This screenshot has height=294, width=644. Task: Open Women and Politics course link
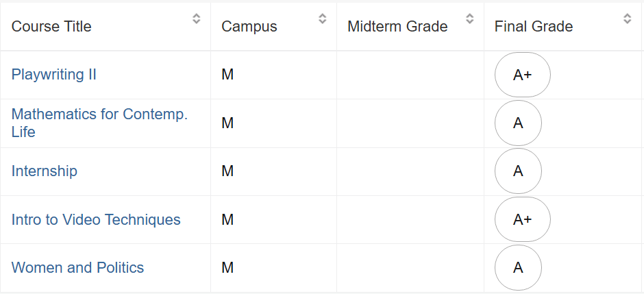[x=77, y=268]
